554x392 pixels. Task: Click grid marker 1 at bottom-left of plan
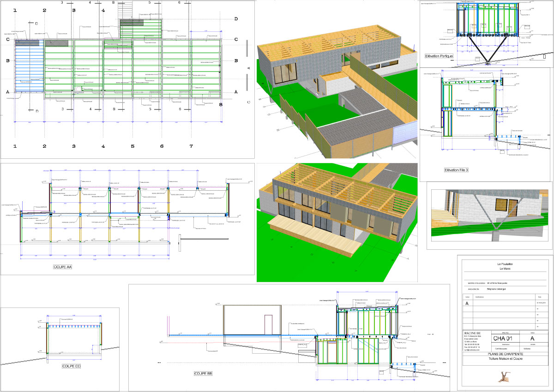[x=15, y=146]
